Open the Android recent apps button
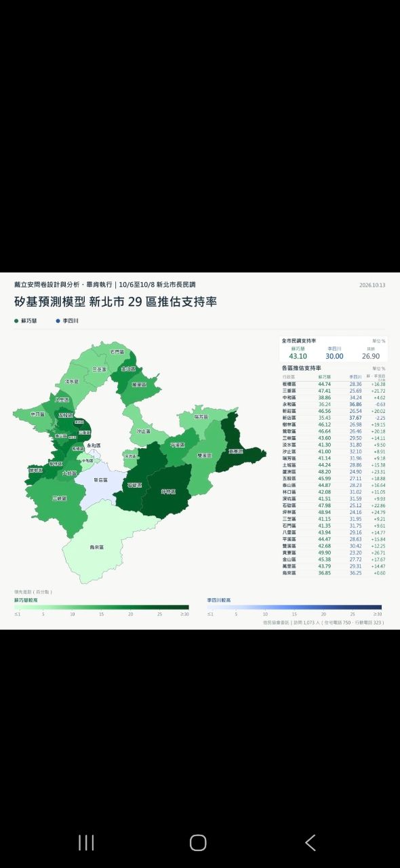This screenshot has height=868, width=400. (86, 843)
